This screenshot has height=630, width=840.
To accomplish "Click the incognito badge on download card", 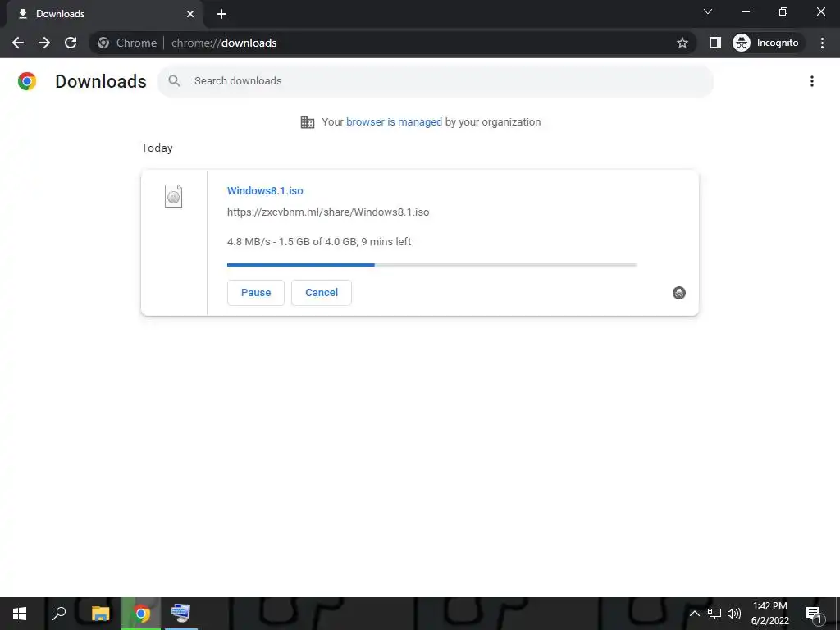I will click(678, 293).
